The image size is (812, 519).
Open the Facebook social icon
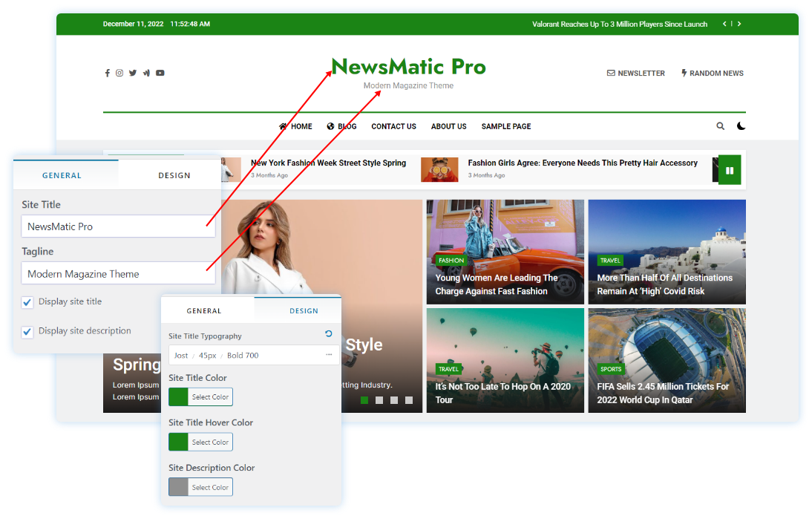click(x=107, y=74)
